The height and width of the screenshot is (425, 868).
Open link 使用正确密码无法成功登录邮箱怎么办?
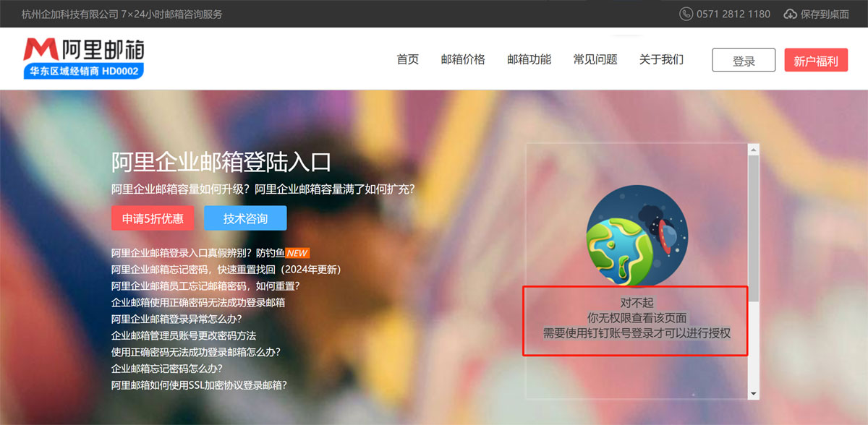196,352
